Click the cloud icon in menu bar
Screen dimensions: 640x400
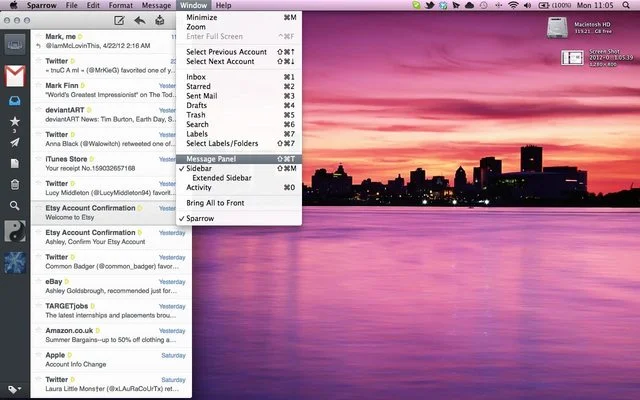(469, 5)
